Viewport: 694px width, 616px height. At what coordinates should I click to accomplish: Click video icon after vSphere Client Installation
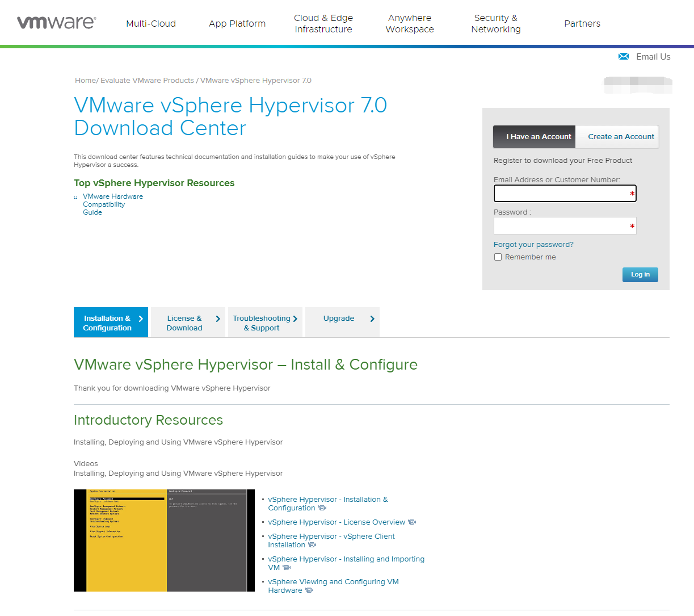click(312, 545)
